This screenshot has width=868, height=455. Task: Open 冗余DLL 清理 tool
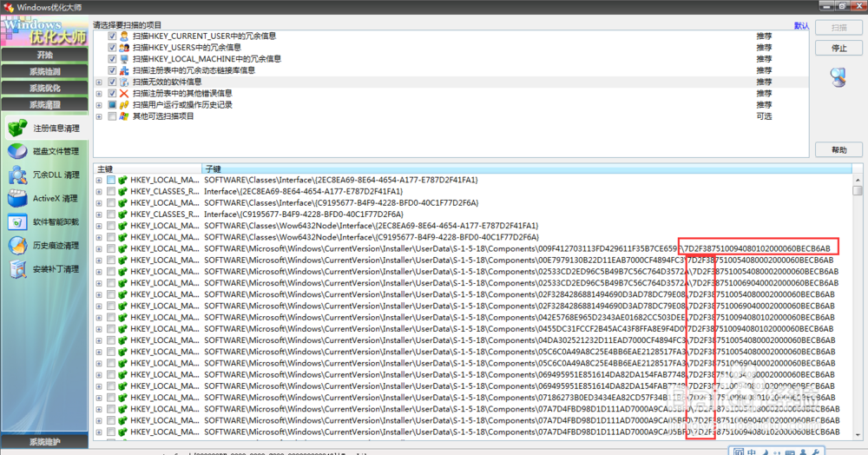coord(44,175)
